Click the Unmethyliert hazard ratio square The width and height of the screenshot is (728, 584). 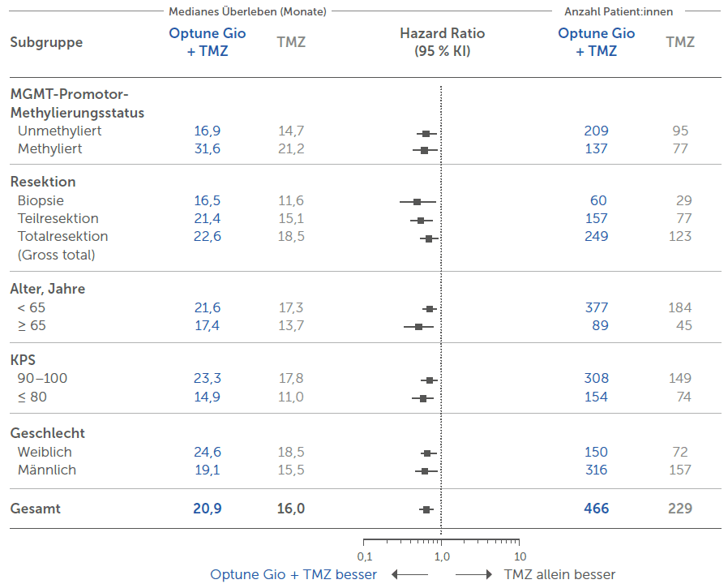426,133
